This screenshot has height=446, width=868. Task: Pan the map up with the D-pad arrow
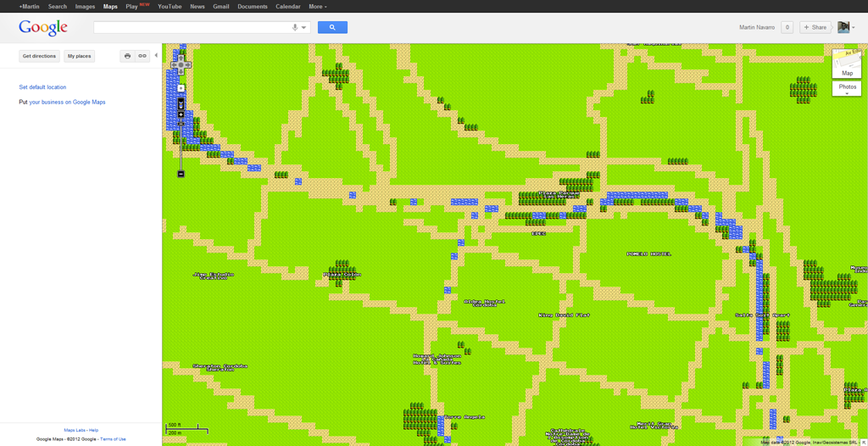181,59
